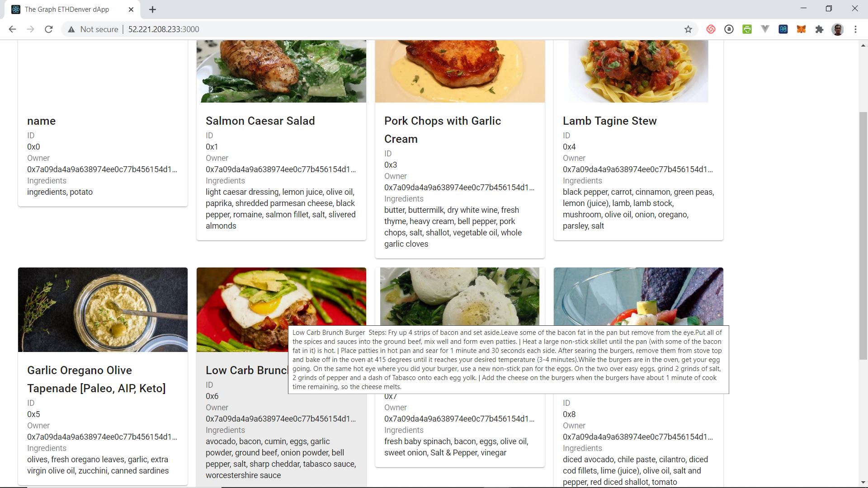Open the Chrome three-dot menu
Screen dimensions: 868x488
point(855,29)
